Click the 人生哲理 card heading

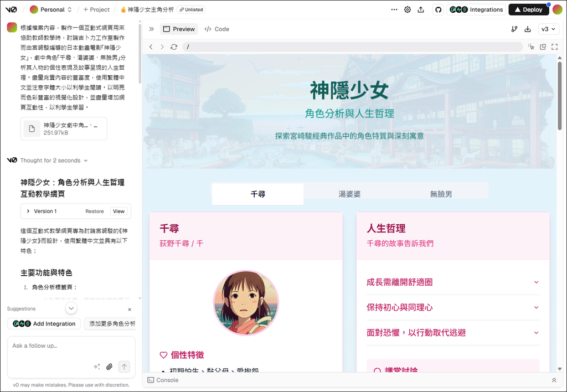tap(386, 229)
